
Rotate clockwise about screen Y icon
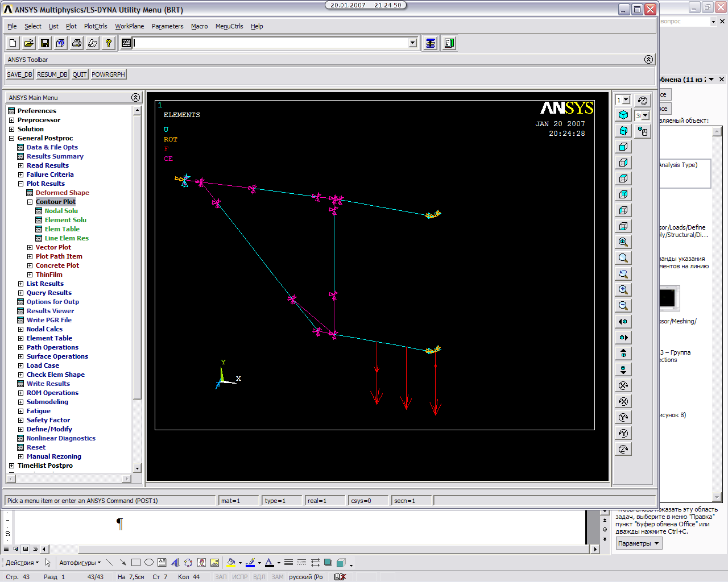point(623,417)
